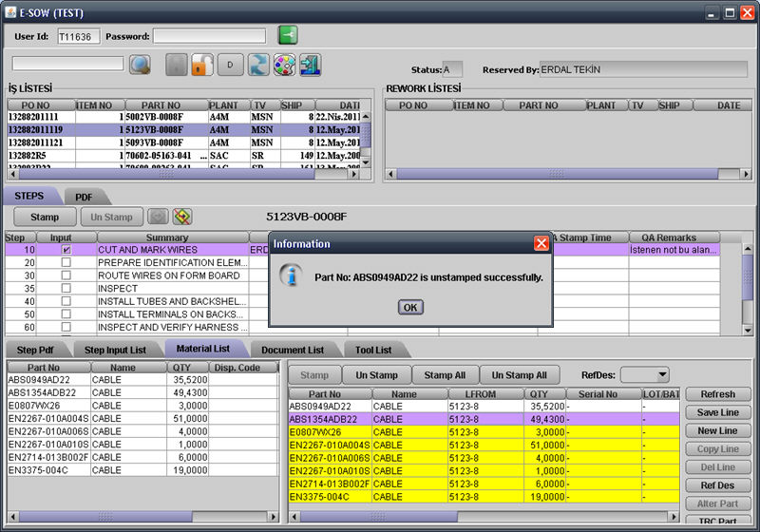
Task: Check Input box for step 20
Action: click(x=66, y=262)
